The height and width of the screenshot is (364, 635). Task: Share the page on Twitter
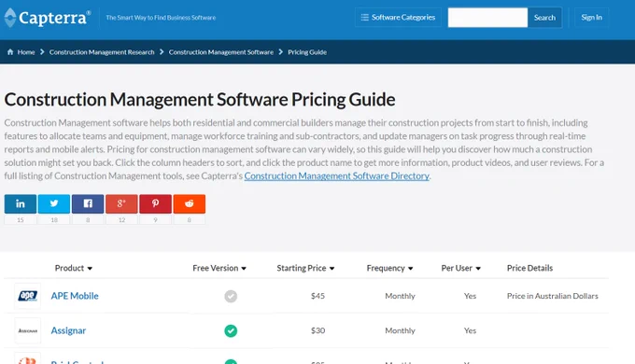(54, 203)
